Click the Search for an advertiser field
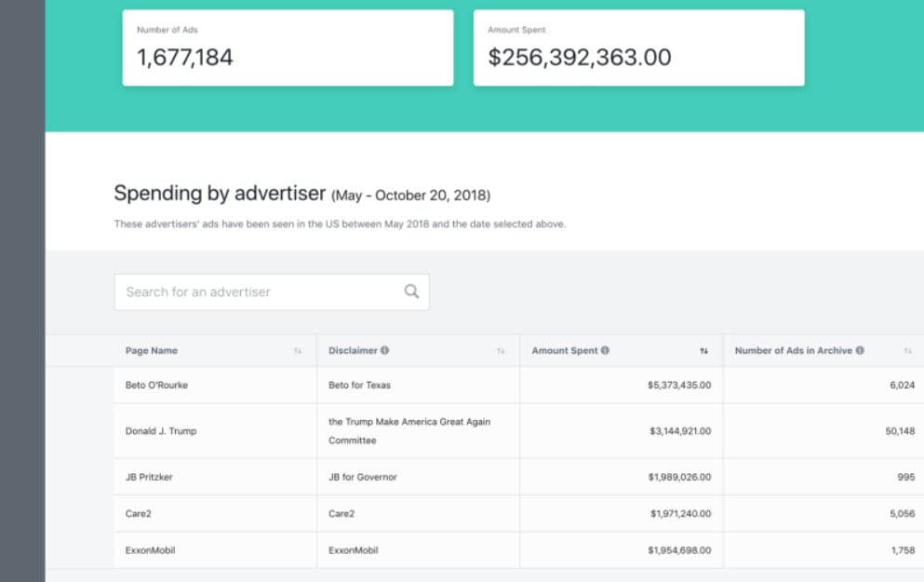Screen dimensions: 924x582 pyautogui.click(x=272, y=291)
